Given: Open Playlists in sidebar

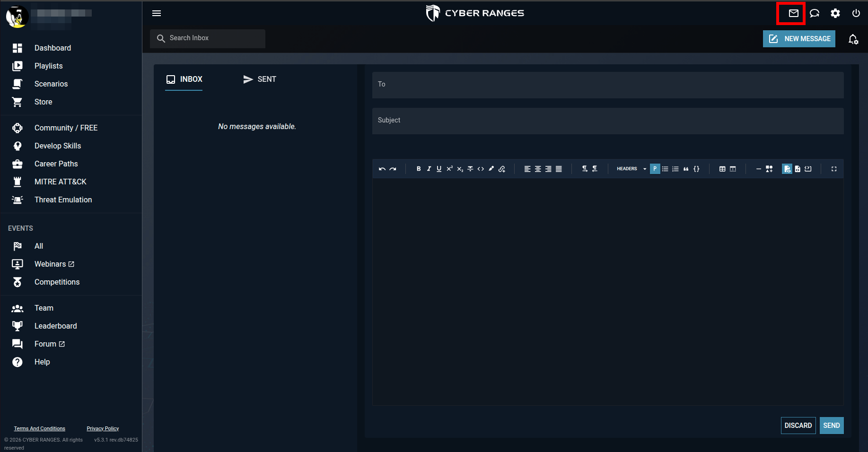Looking at the screenshot, I should click(x=48, y=66).
